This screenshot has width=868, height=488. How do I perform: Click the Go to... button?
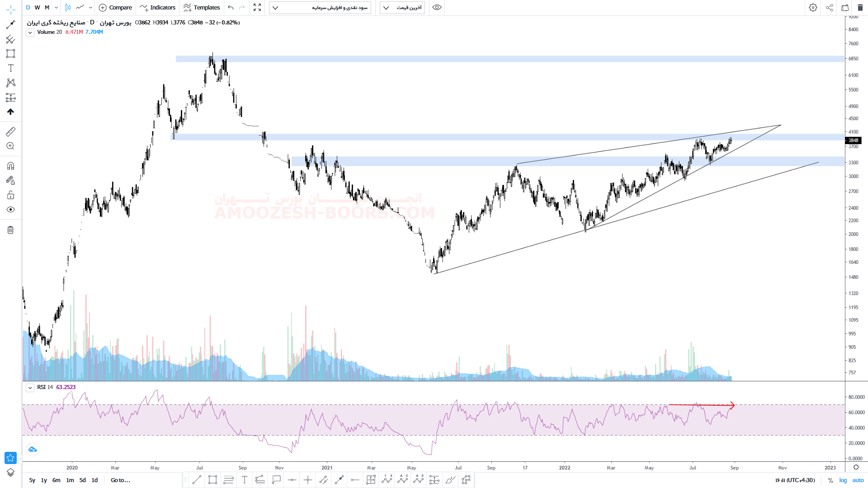(120, 480)
